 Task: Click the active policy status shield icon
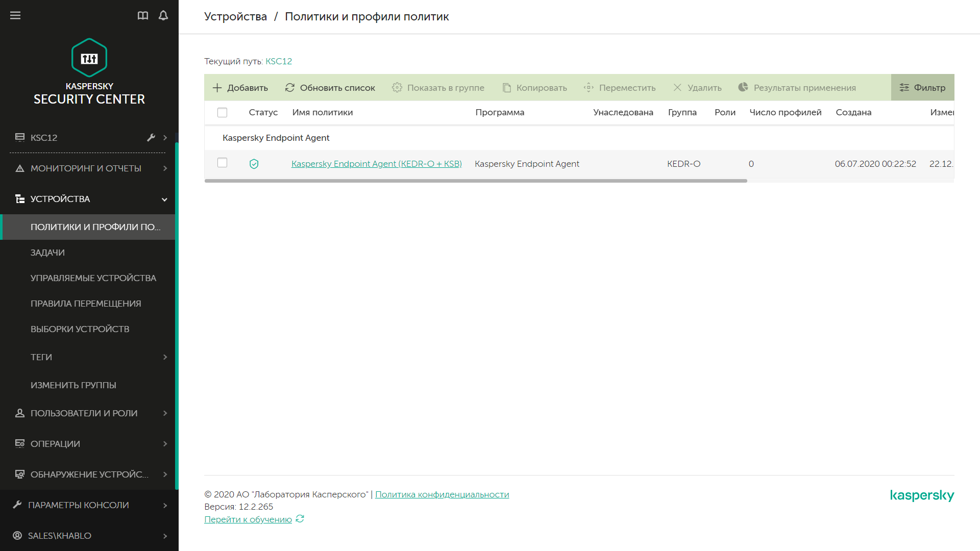(254, 164)
